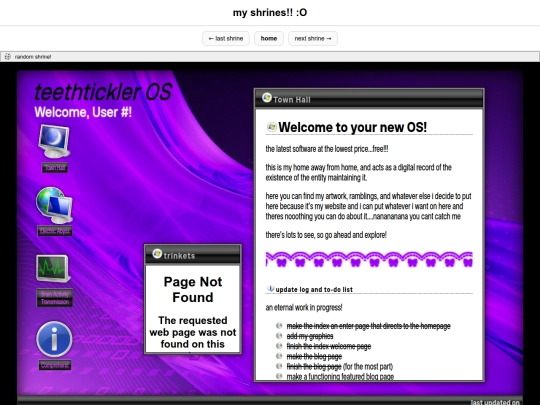Click the random shrine dice icon
This screenshot has width=540, height=405.
[x=8, y=56]
